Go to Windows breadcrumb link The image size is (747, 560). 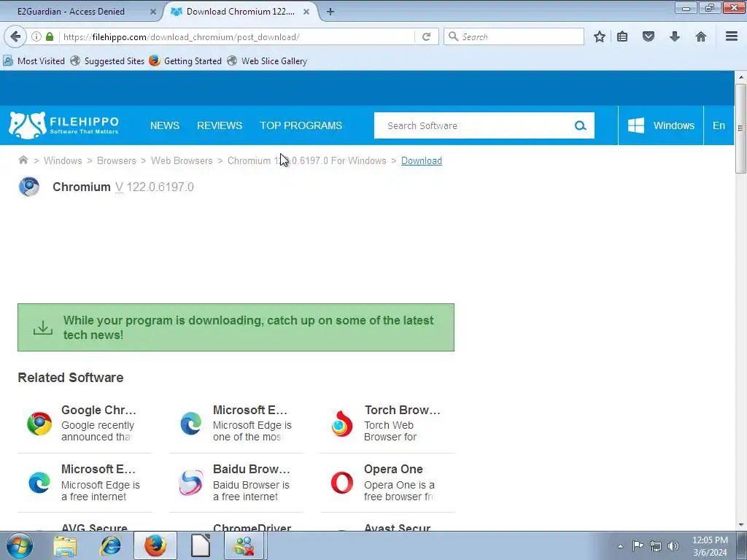click(63, 161)
